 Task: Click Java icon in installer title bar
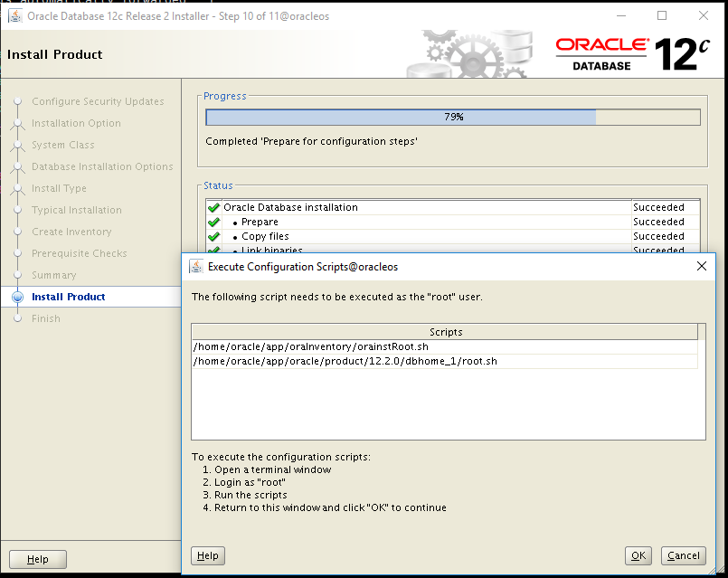(14, 15)
